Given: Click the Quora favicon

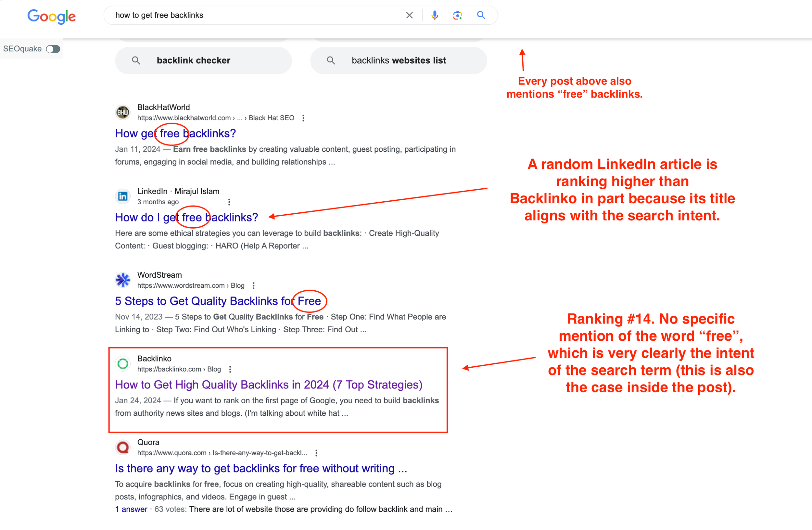Looking at the screenshot, I should coord(123,447).
